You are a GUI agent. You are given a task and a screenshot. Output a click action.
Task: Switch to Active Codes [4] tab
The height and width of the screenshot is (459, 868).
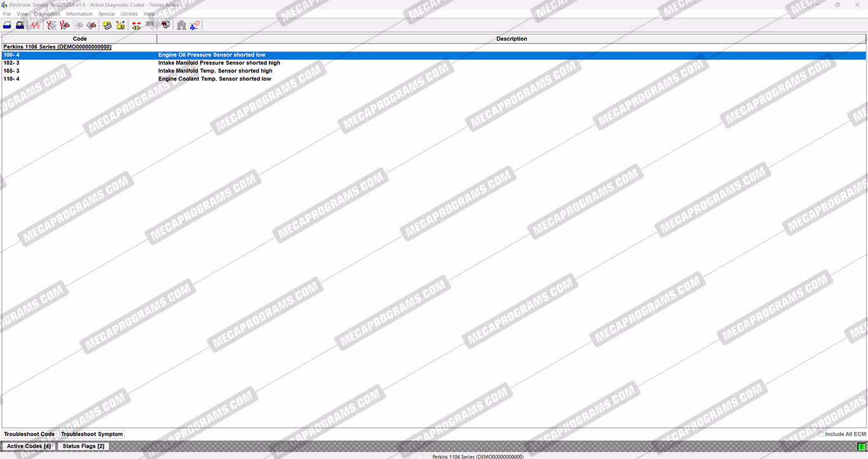29,446
